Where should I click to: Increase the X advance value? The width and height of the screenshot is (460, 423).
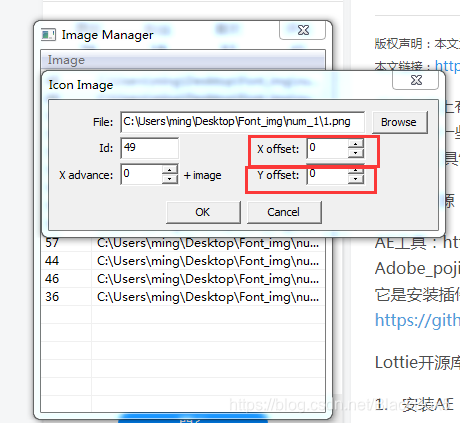pos(170,170)
